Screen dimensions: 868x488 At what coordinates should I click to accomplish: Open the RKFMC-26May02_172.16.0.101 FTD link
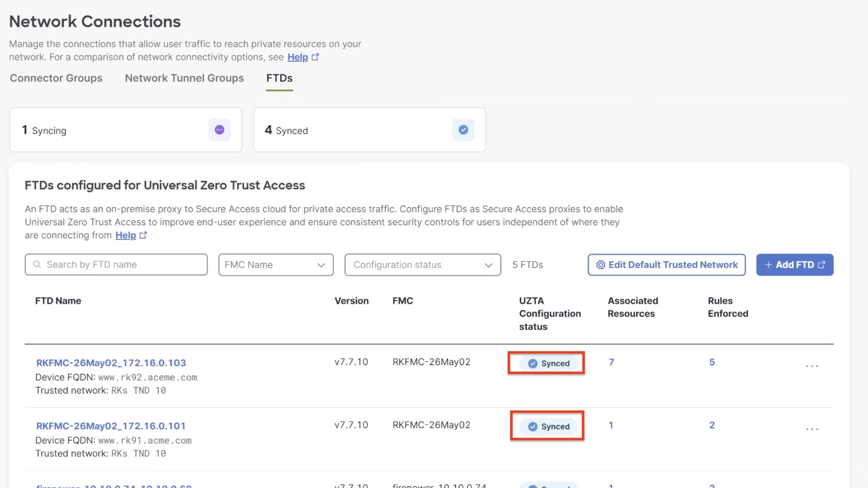(x=111, y=426)
